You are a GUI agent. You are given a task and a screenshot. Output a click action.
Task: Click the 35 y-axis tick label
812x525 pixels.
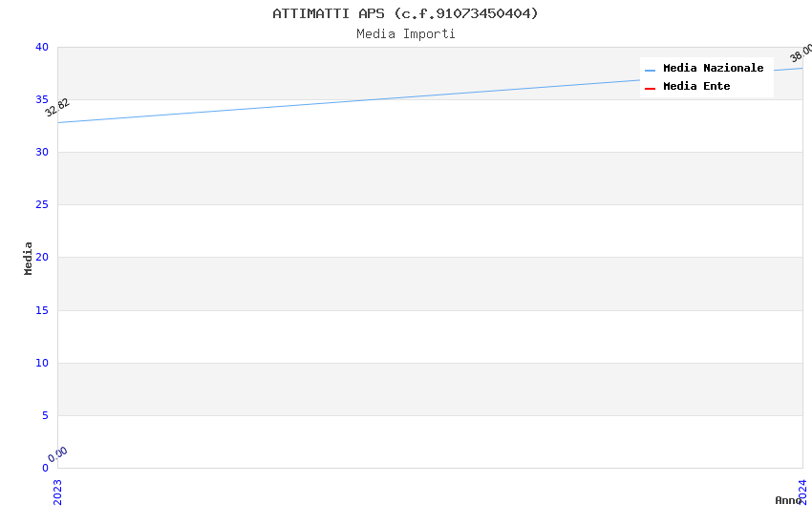[x=42, y=100]
